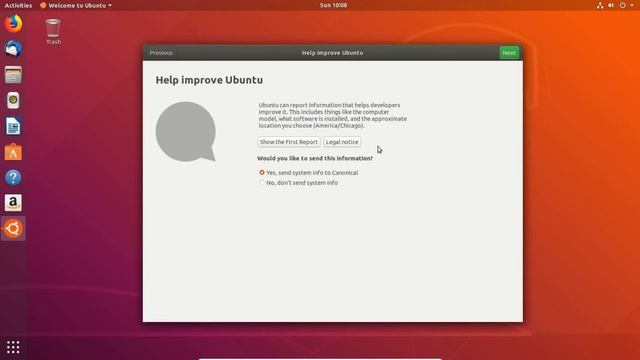Show Applications grid button

(13, 347)
